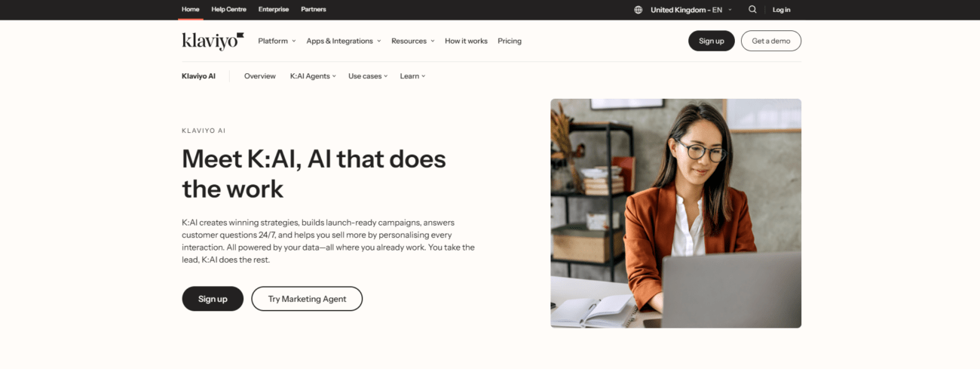The width and height of the screenshot is (980, 369).
Task: Click the globe region icon
Action: point(639,10)
